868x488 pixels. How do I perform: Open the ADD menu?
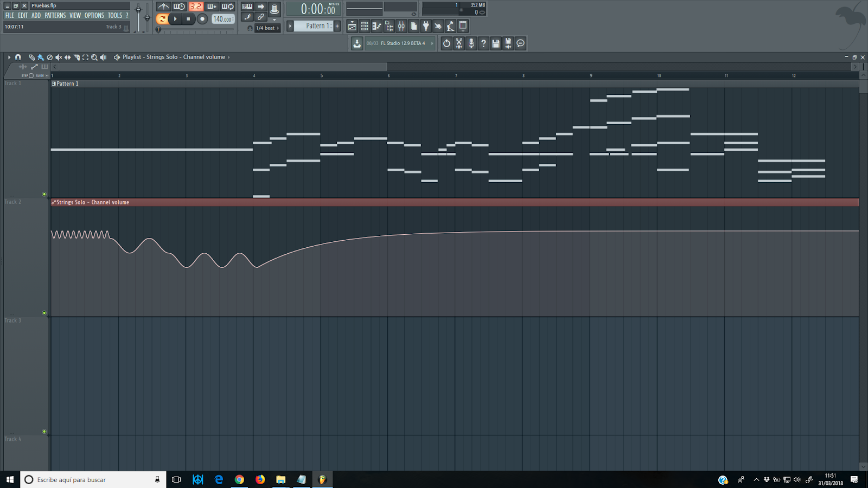tap(36, 16)
